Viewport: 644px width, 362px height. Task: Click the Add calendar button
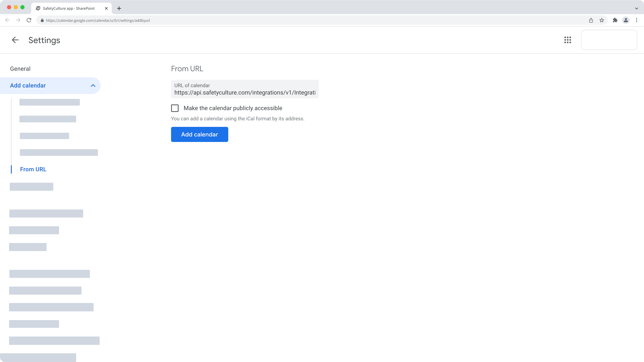(x=199, y=134)
